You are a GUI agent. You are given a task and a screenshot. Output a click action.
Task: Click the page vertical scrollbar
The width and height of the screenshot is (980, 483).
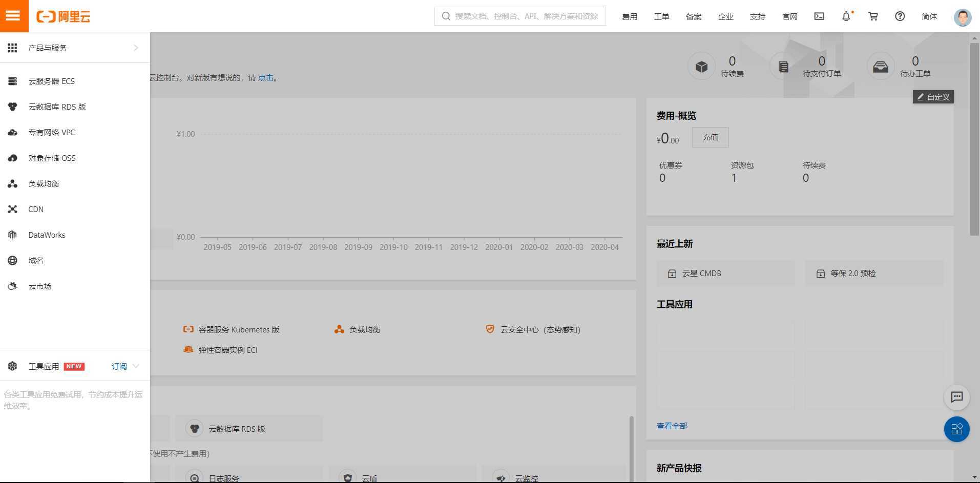pyautogui.click(x=974, y=139)
